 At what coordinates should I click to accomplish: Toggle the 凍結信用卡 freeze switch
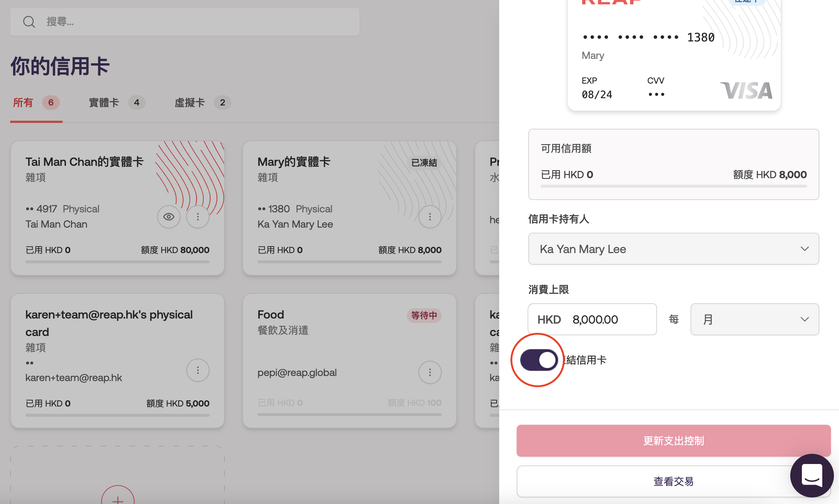click(x=539, y=360)
